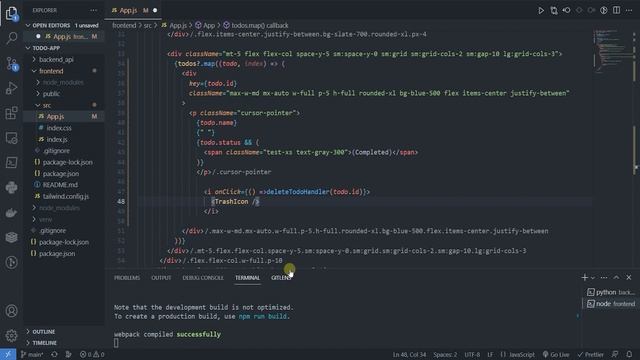Open the Docker view

pyautogui.click(x=11, y=212)
